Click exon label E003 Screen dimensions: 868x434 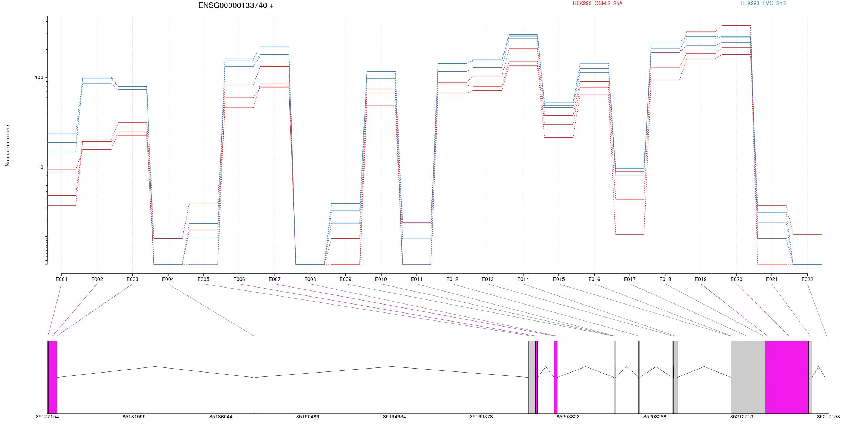point(132,279)
